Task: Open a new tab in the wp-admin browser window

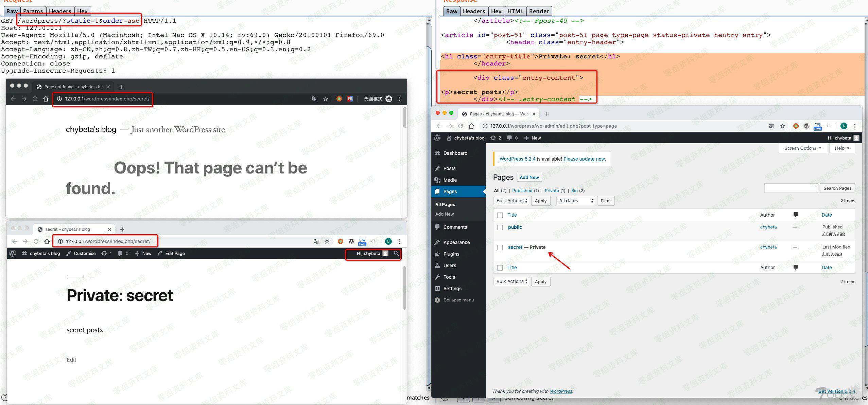Action: [546, 114]
